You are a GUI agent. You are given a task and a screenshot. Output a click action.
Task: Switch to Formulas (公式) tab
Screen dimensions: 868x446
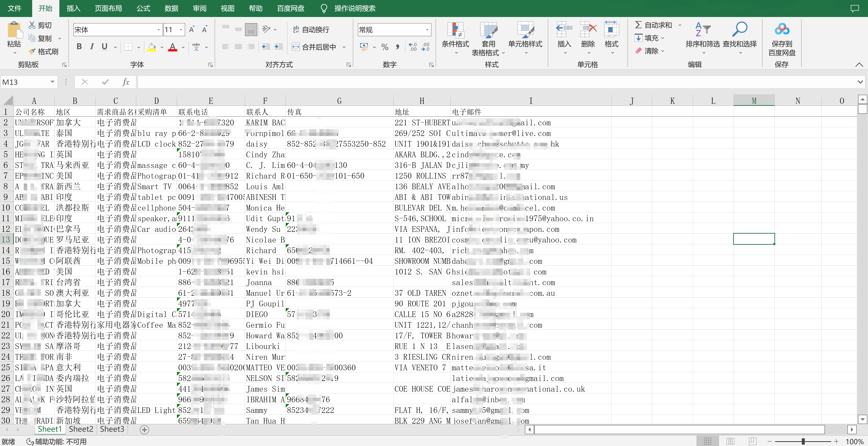[143, 8]
